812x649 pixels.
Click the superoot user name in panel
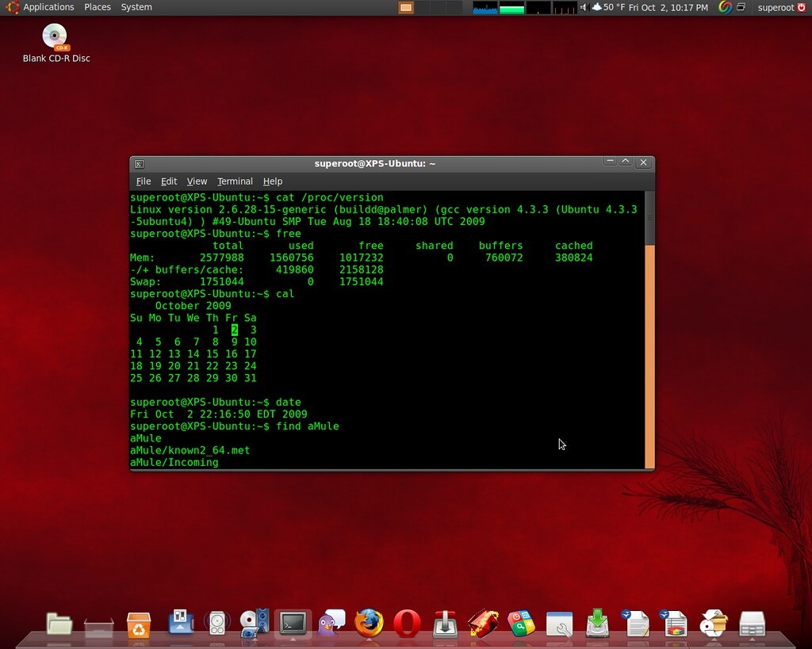point(776,7)
